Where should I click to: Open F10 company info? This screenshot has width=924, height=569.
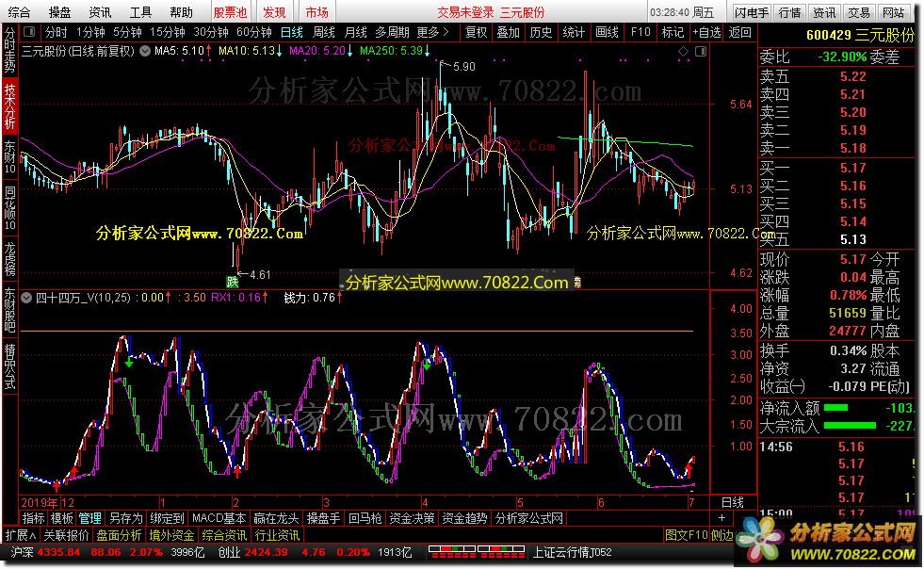point(640,32)
